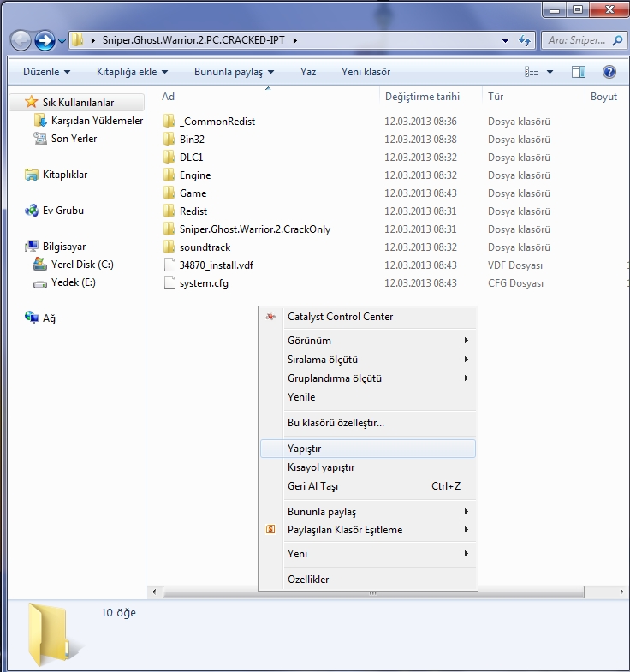Image resolution: width=630 pixels, height=672 pixels.
Task: Select the DLC1 folder icon
Action: (169, 158)
